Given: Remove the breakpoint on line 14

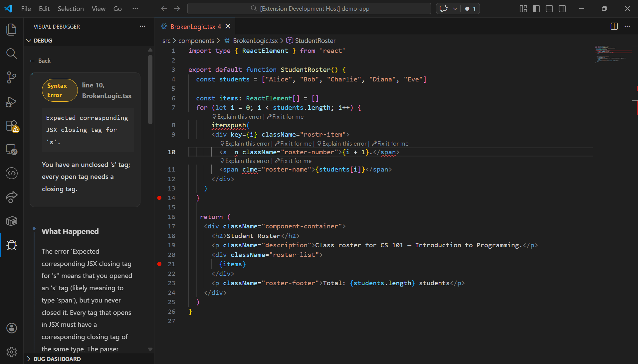Looking at the screenshot, I should 159,198.
